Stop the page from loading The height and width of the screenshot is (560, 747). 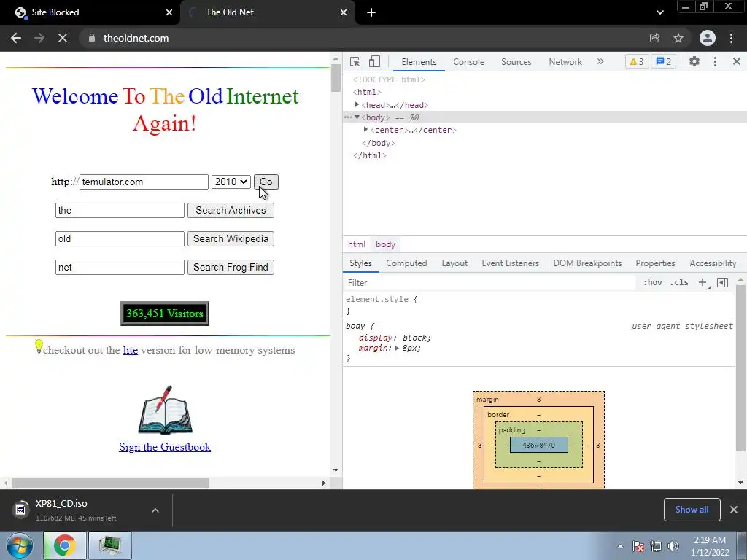tap(63, 38)
